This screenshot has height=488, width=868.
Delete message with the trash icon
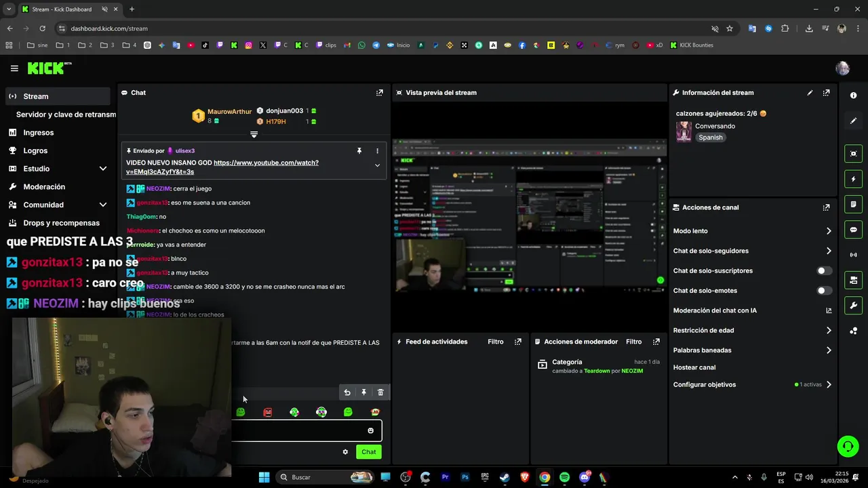(380, 392)
